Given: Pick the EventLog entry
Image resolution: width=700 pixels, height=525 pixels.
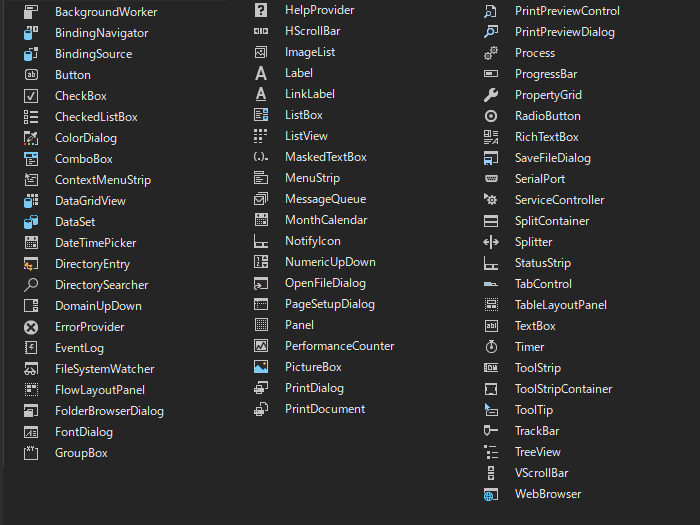Looking at the screenshot, I should click(x=79, y=348).
